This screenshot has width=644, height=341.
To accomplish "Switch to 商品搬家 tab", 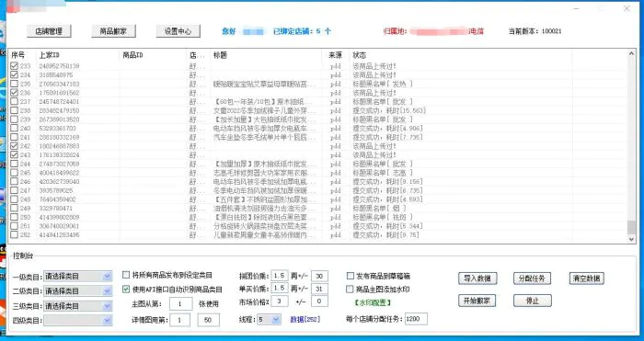I will pos(113,31).
